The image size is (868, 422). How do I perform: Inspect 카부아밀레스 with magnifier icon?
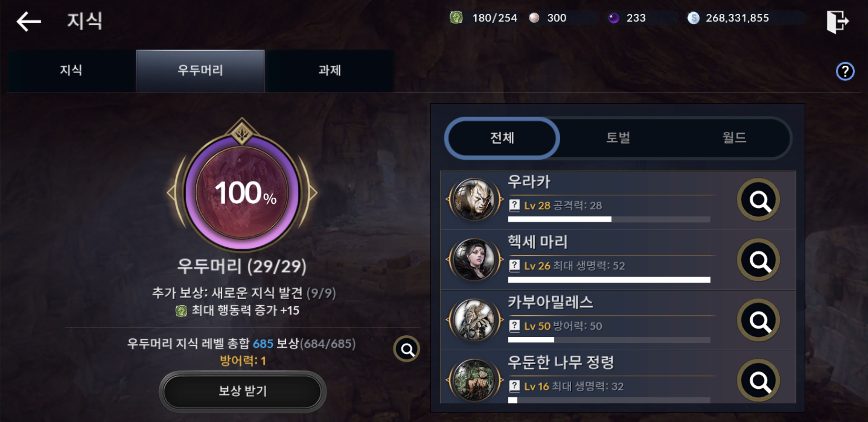tap(759, 320)
